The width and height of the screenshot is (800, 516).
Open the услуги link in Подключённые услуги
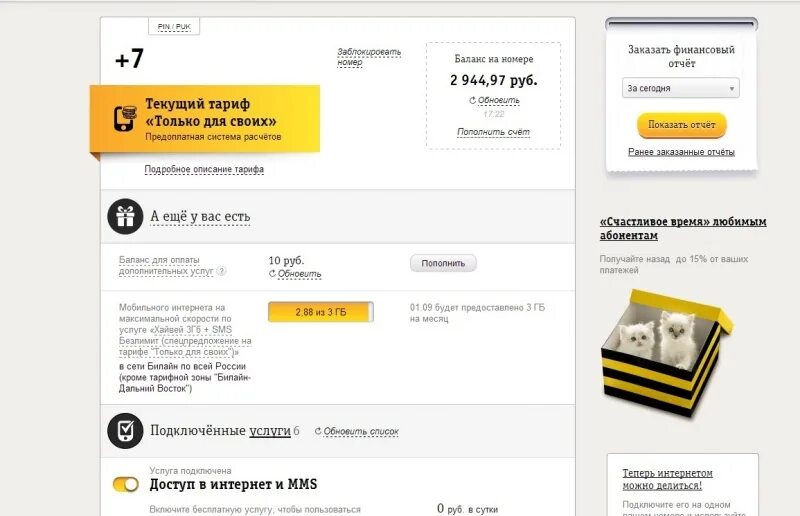click(270, 431)
